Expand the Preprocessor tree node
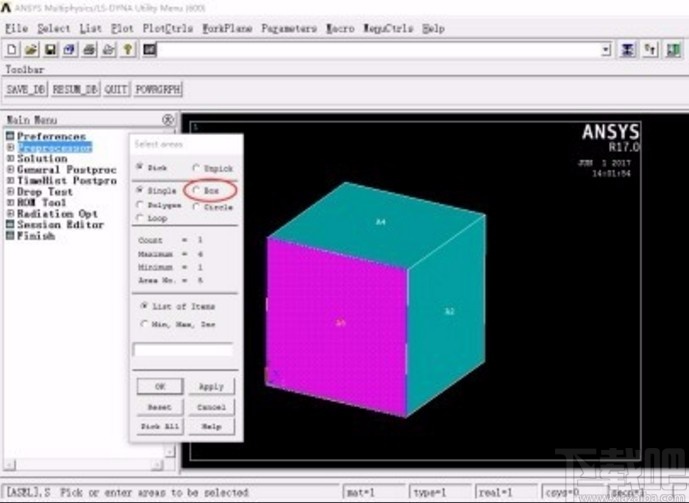The image size is (689, 503). point(11,147)
